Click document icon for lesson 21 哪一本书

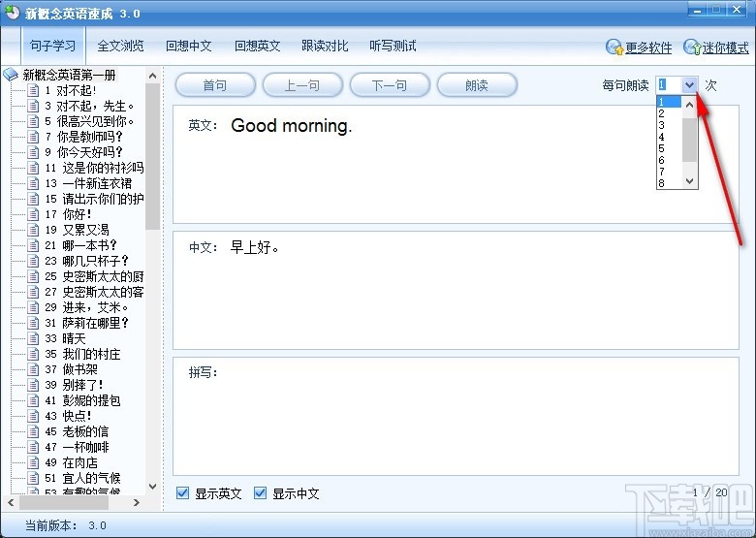[x=33, y=245]
